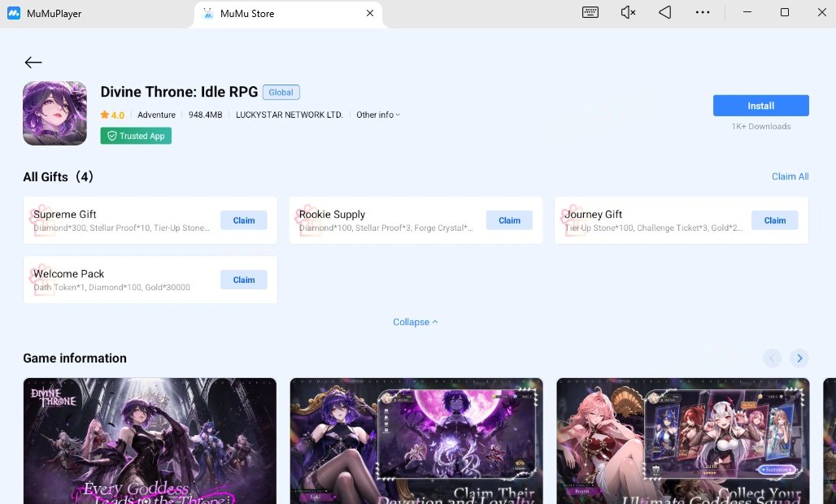This screenshot has height=504, width=836.
Task: Click the Welcome Pack title
Action: coord(68,274)
